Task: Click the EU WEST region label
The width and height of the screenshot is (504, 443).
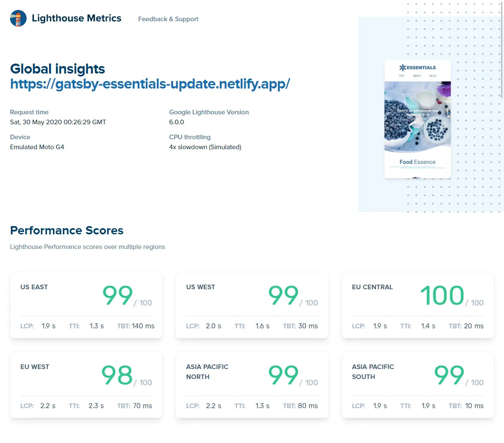Action: [35, 367]
